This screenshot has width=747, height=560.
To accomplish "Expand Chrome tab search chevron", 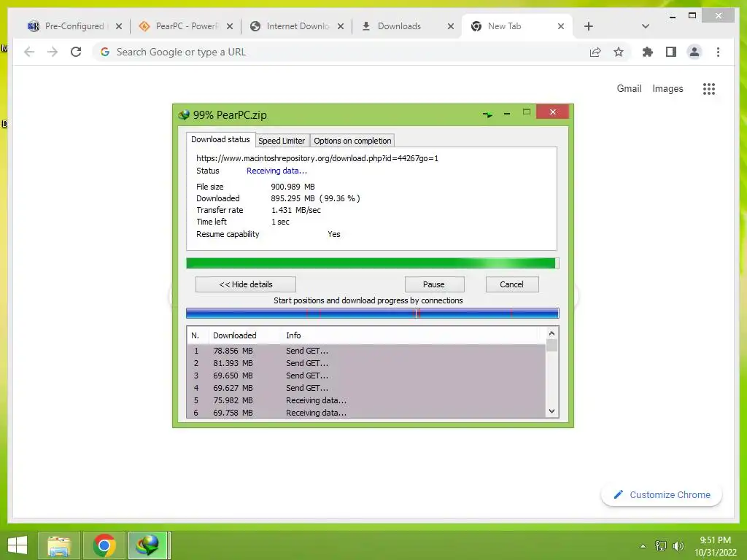I will point(645,26).
